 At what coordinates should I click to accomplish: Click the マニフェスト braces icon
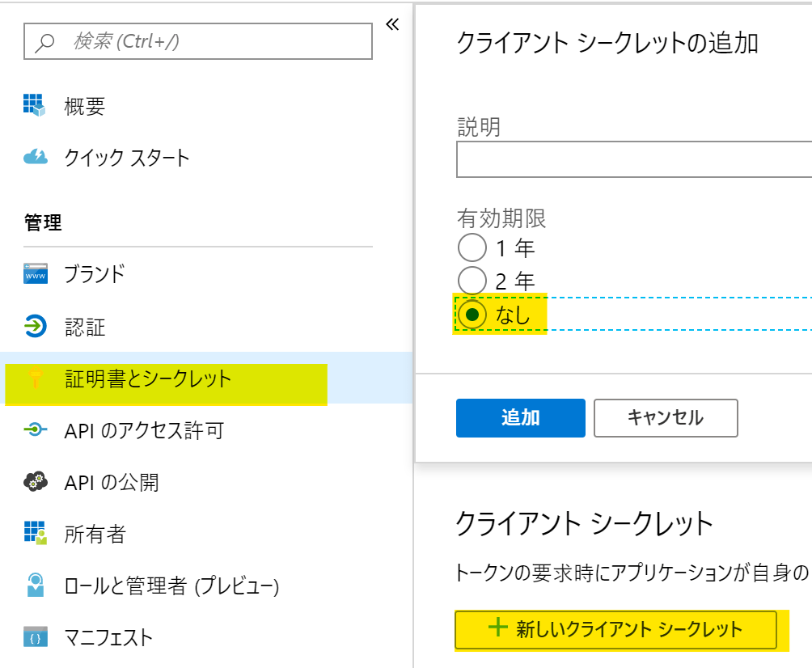[36, 637]
